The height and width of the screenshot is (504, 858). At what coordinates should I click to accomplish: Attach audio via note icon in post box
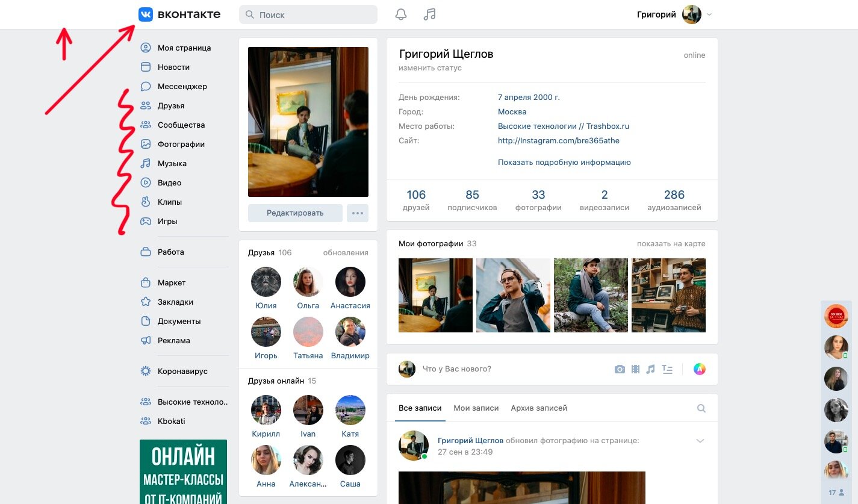point(650,370)
